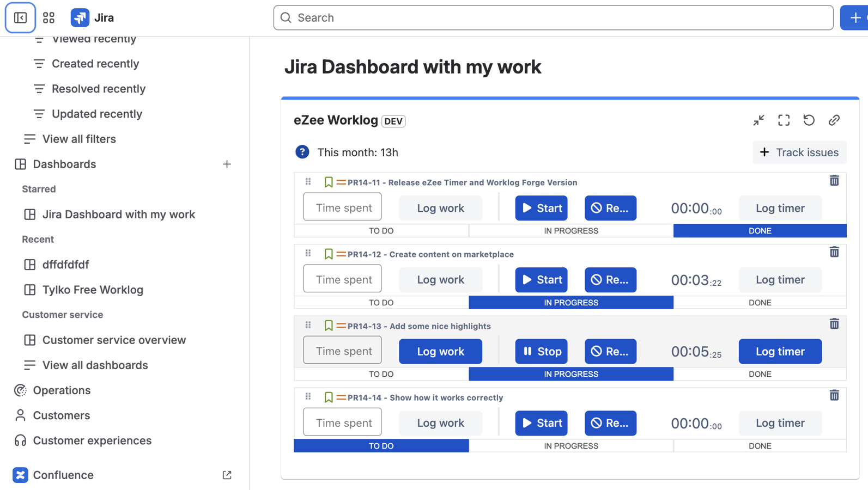Click Log timer for PR14-11
The image size is (868, 490).
tap(780, 208)
